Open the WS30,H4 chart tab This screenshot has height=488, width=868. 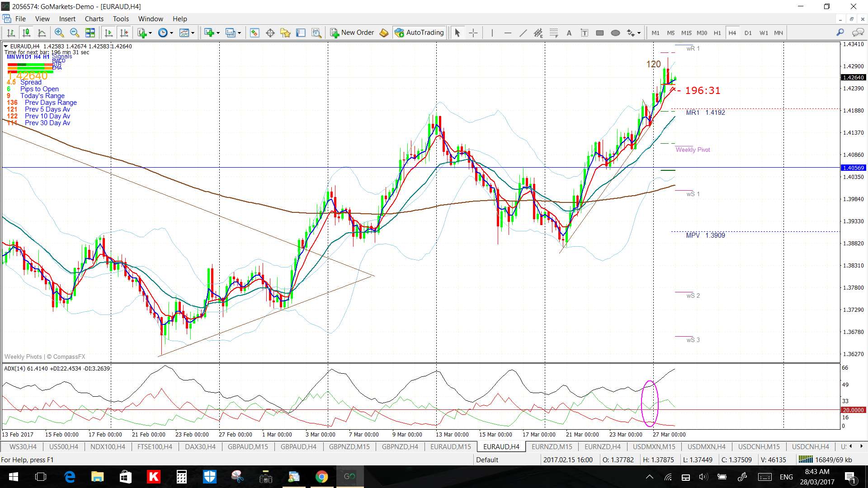point(23,446)
